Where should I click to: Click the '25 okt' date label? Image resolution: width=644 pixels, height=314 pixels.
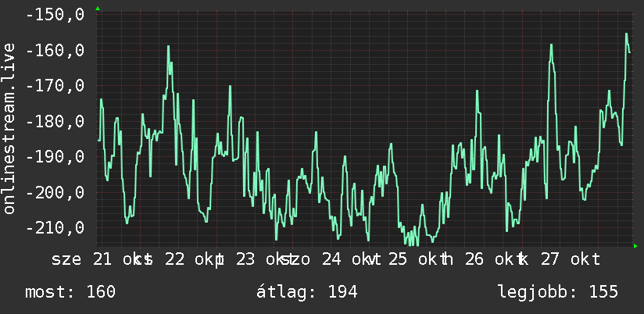(x=415, y=259)
